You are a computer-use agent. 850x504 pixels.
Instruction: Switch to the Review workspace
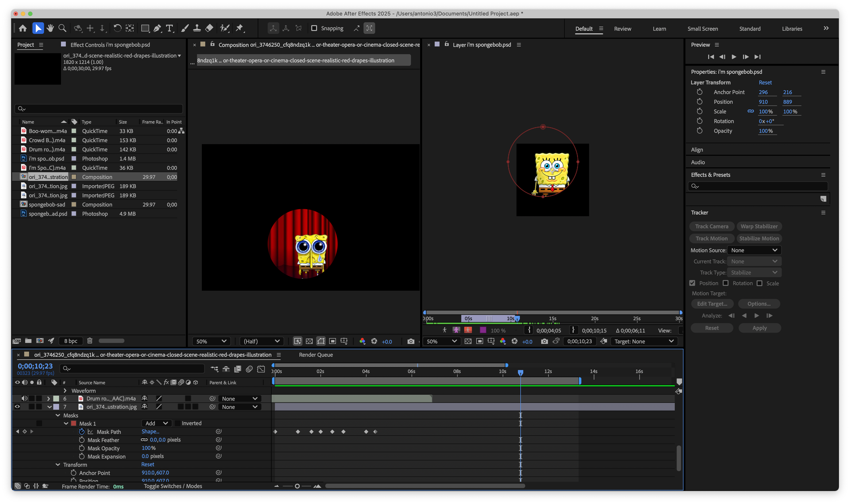point(622,29)
